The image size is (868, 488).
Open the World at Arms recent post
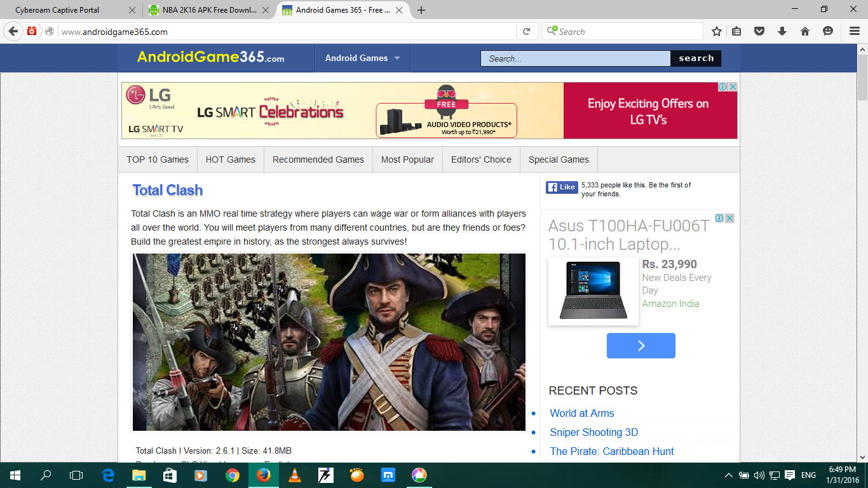582,413
